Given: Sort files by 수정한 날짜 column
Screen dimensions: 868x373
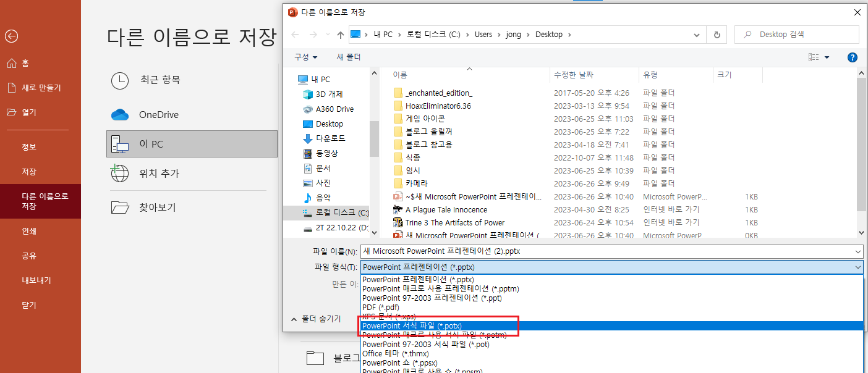Looking at the screenshot, I should [x=594, y=75].
